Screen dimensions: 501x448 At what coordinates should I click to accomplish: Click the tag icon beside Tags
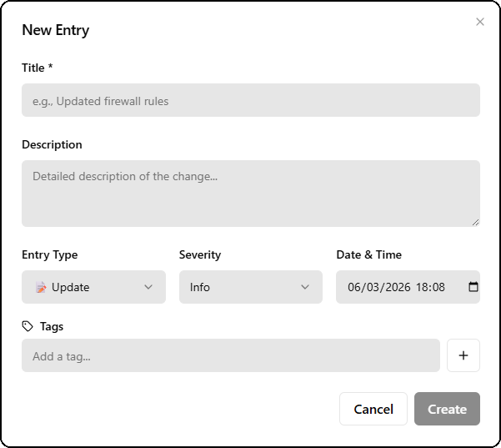click(x=28, y=326)
